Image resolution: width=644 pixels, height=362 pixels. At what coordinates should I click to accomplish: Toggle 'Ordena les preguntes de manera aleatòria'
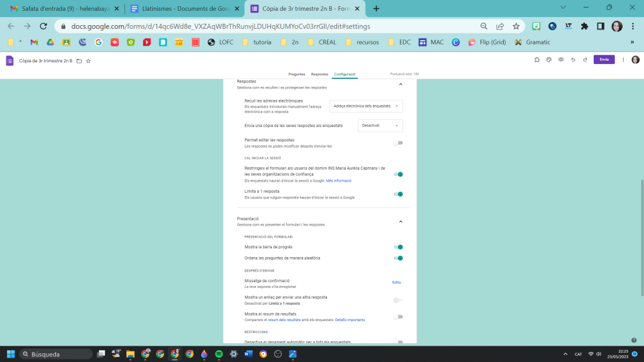[x=397, y=258]
